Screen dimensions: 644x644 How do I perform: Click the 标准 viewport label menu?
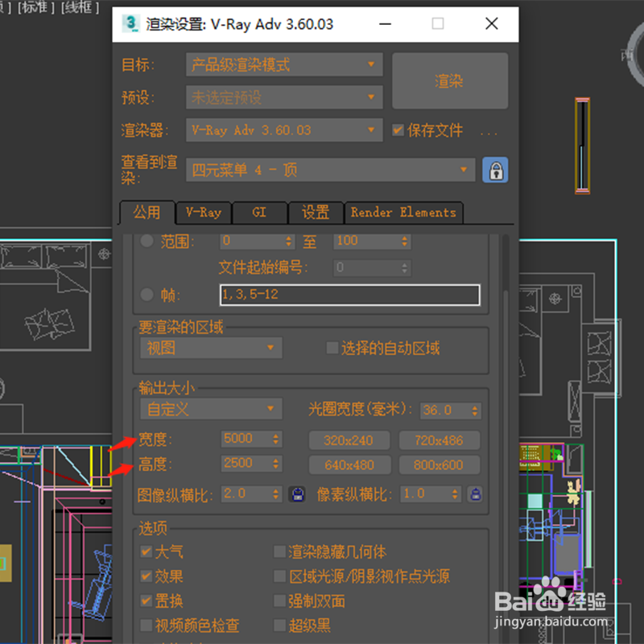pyautogui.click(x=35, y=7)
